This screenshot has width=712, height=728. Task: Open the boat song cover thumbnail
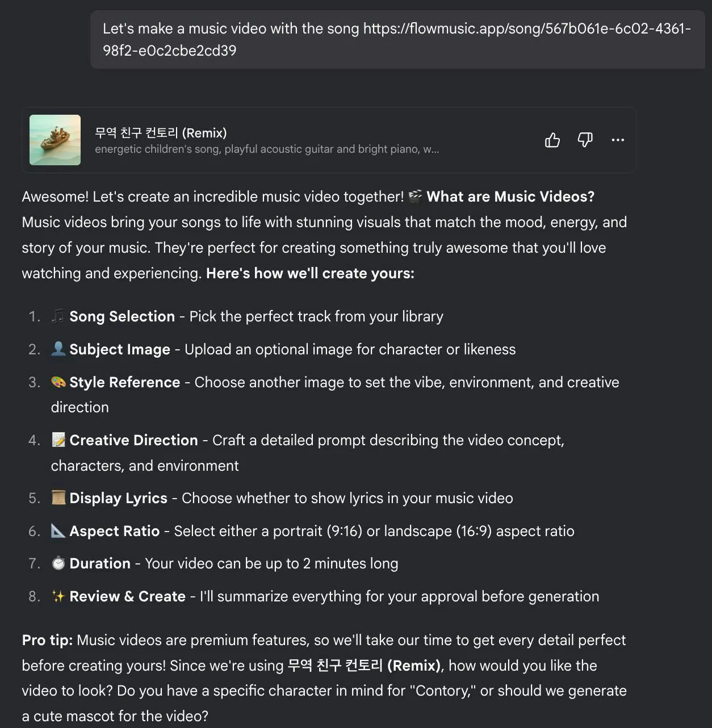[55, 140]
